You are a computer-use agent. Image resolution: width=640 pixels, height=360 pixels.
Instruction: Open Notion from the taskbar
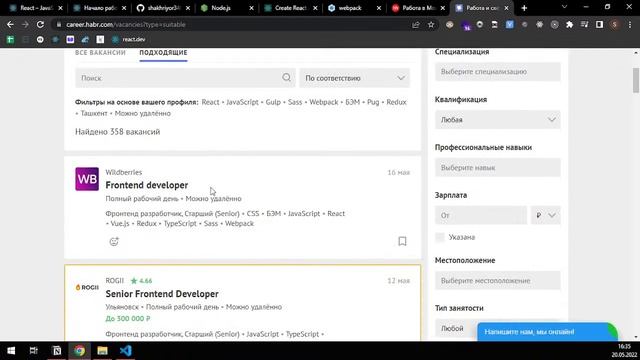click(57, 351)
